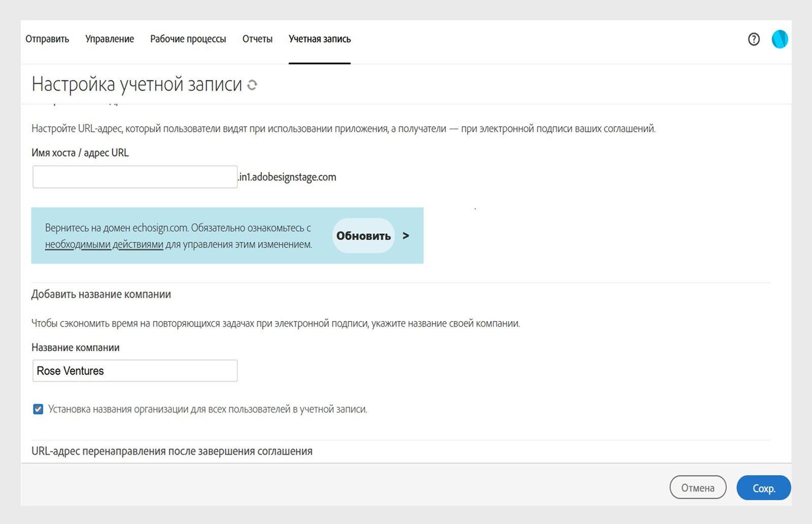Save settings with the Сохр. button
This screenshot has height=524, width=812.
763,487
